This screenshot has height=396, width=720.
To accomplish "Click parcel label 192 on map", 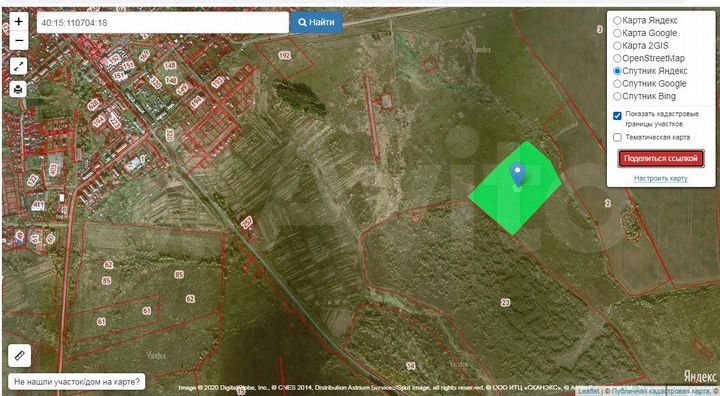I will click(284, 56).
